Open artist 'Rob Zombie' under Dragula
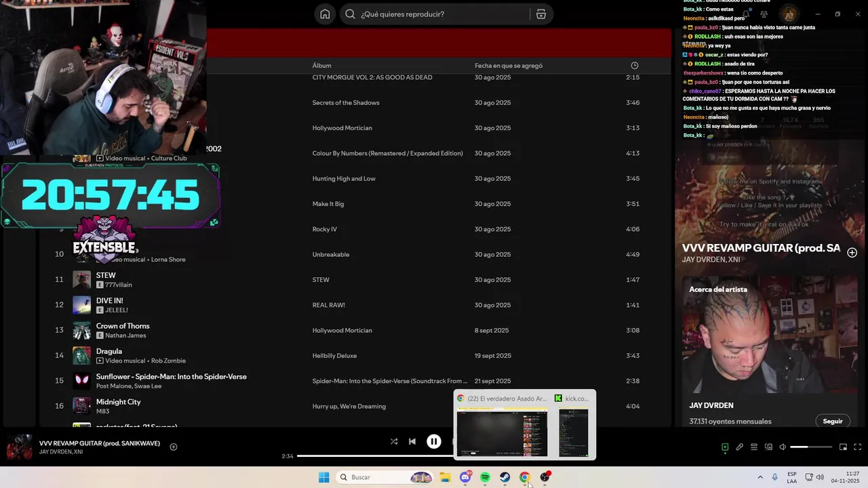This screenshot has height=488, width=868. [x=168, y=361]
